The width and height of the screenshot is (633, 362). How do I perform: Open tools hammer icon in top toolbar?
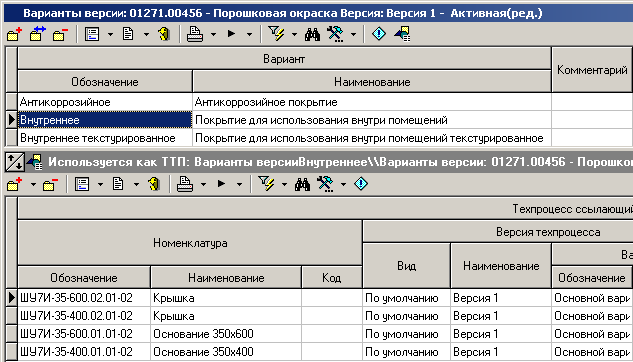(335, 34)
